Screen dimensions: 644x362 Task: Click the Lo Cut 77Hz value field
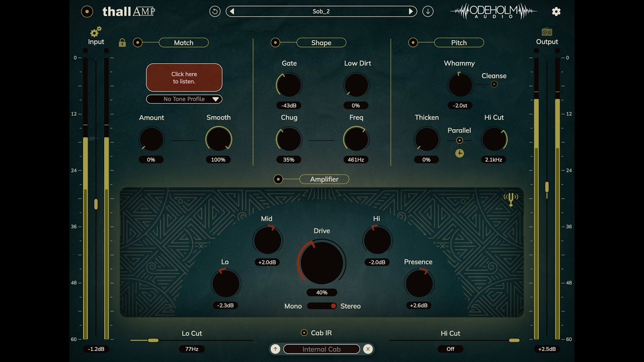(x=192, y=349)
